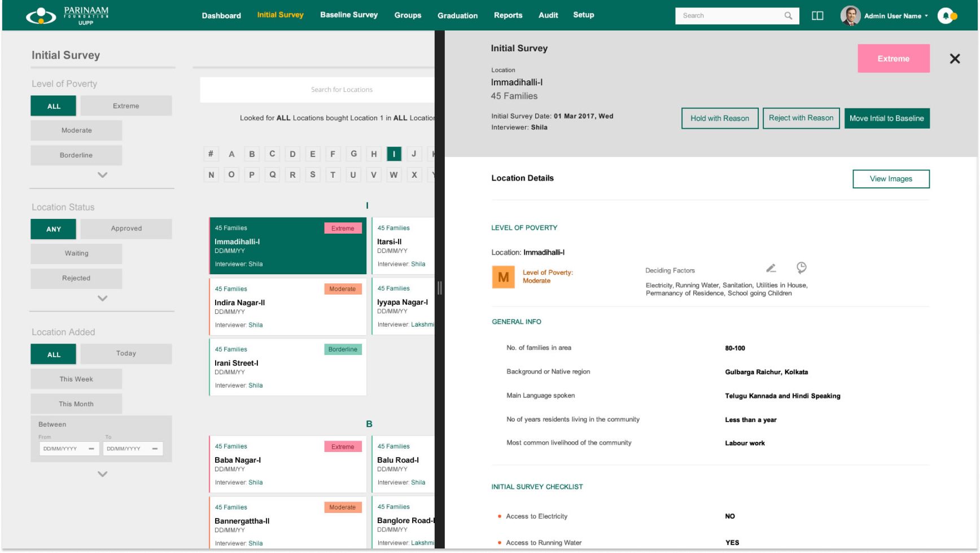Click letter I in the alphabet filter
Viewport: 980px width, 553px height.
pos(394,153)
